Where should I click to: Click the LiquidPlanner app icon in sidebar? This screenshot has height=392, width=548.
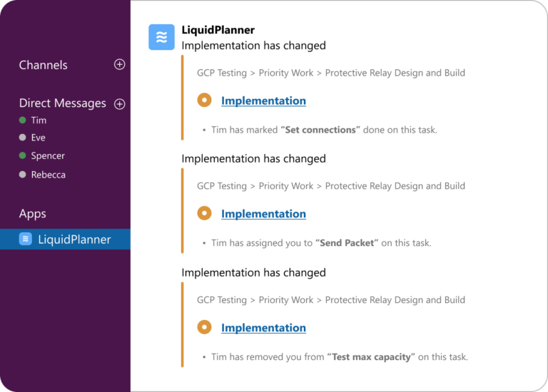(x=25, y=239)
